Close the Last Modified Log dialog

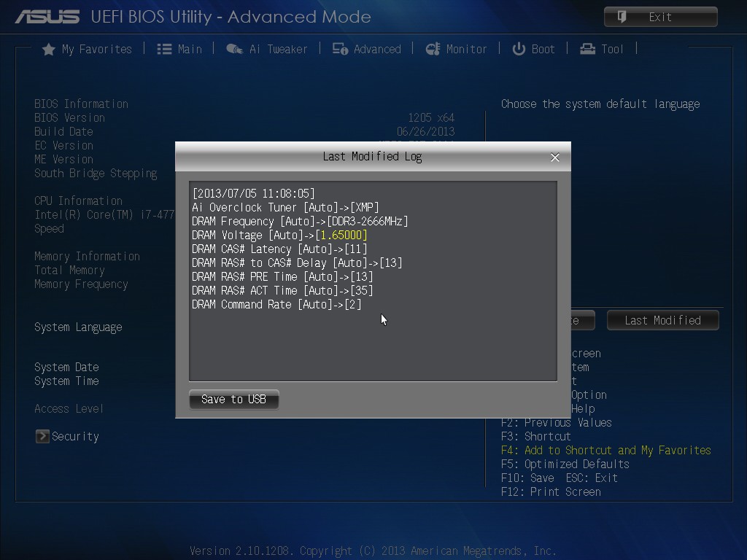pyautogui.click(x=555, y=157)
